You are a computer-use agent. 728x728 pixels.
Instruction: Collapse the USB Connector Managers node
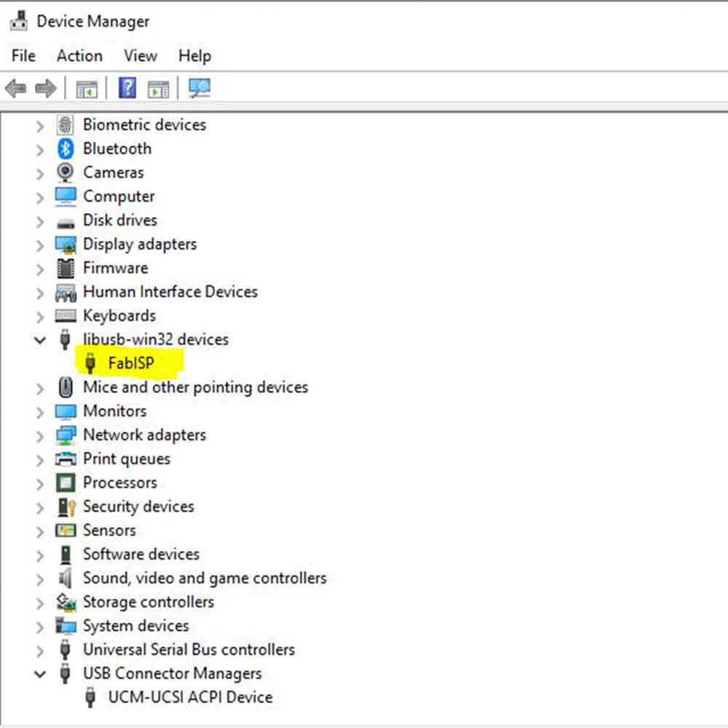click(x=40, y=674)
